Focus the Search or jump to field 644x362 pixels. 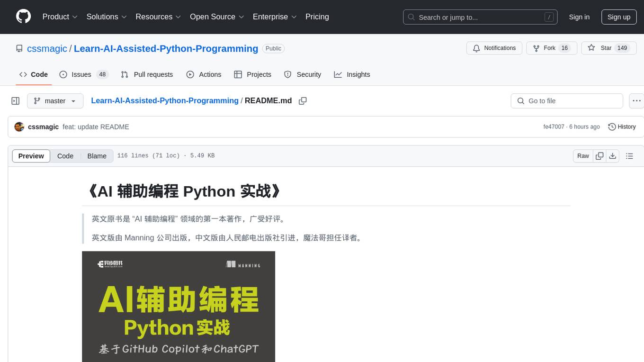(x=480, y=17)
